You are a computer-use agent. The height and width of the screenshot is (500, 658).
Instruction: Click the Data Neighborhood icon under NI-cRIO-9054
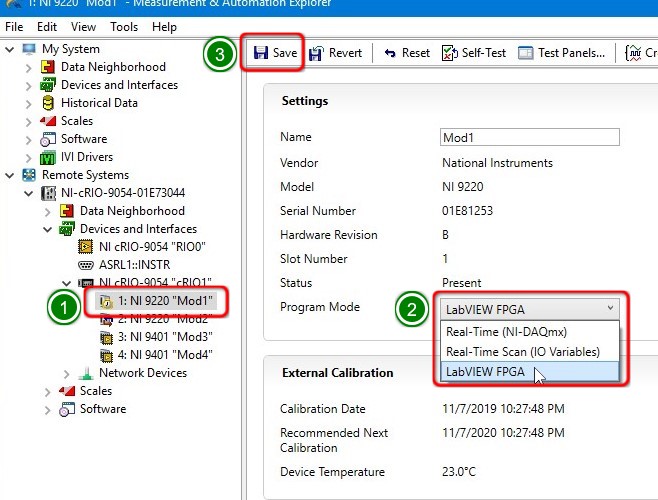point(67,211)
